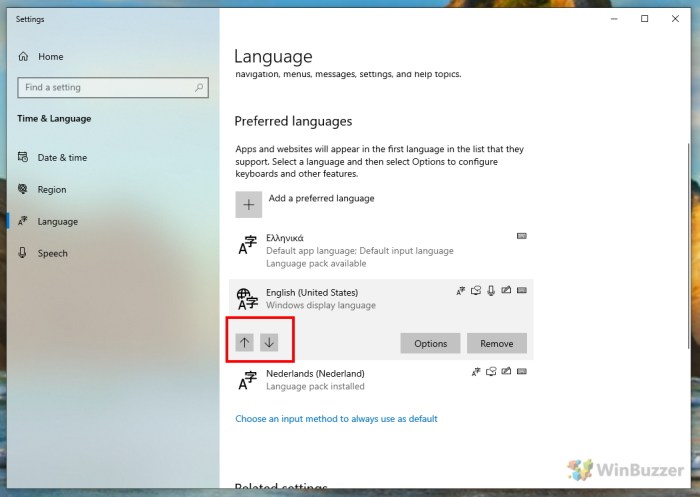Open the Speech settings page
Image resolution: width=700 pixels, height=497 pixels.
click(x=53, y=253)
